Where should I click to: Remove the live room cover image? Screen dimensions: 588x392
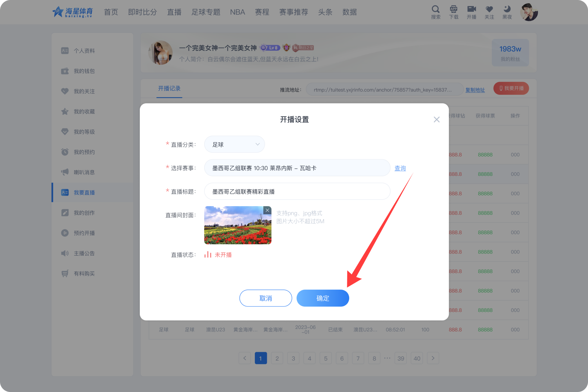tap(267, 210)
